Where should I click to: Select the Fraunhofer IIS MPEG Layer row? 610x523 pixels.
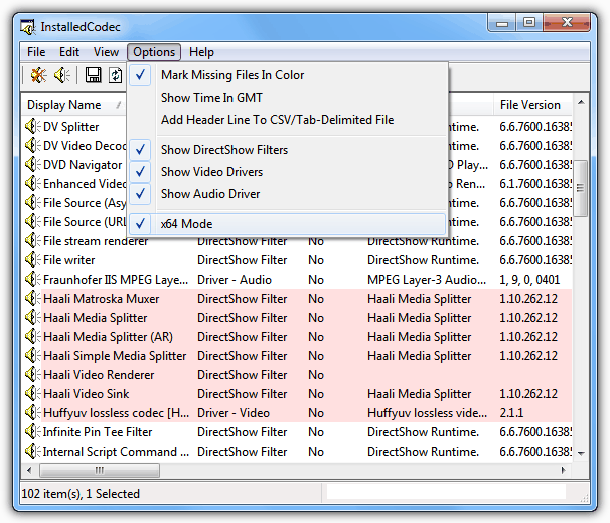[297, 279]
